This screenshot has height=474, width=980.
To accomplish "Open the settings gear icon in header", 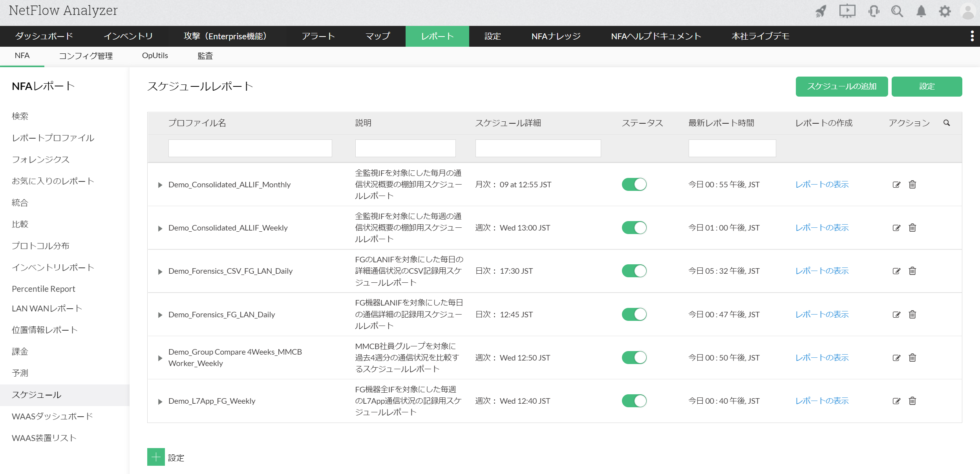I will coord(945,11).
